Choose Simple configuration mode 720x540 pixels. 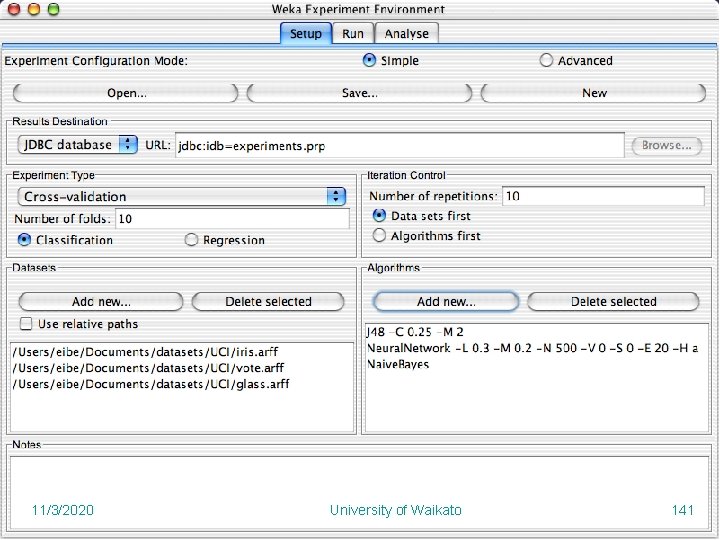click(370, 60)
